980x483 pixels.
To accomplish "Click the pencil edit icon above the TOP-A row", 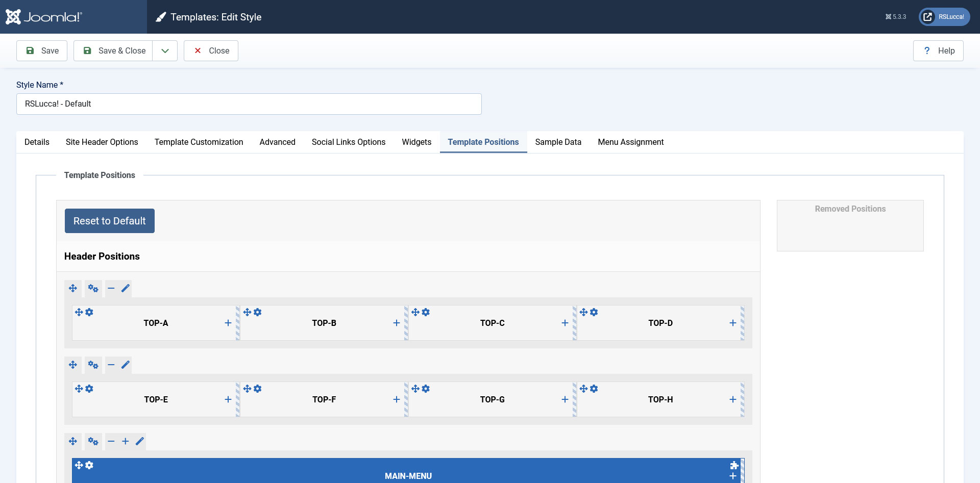I will (126, 288).
